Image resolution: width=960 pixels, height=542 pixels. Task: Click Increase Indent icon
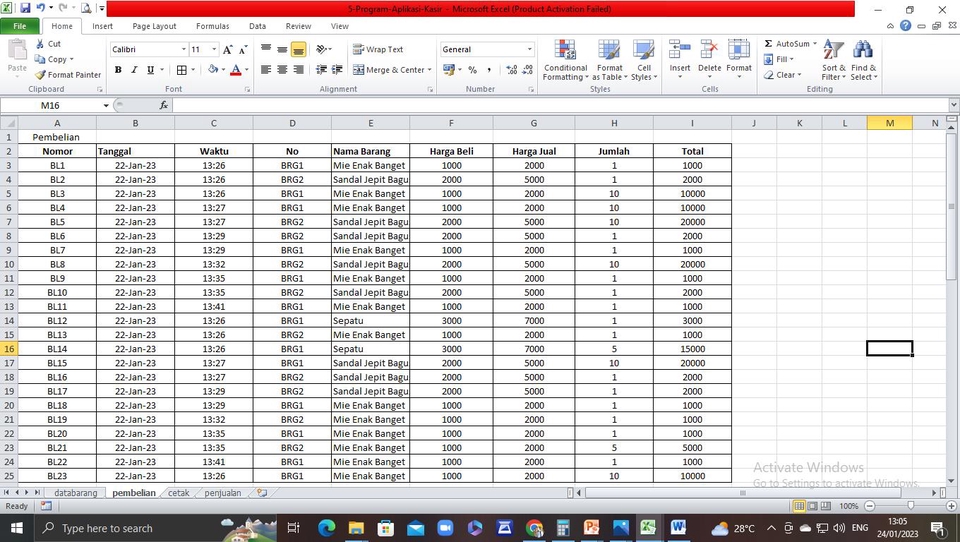[x=337, y=70]
